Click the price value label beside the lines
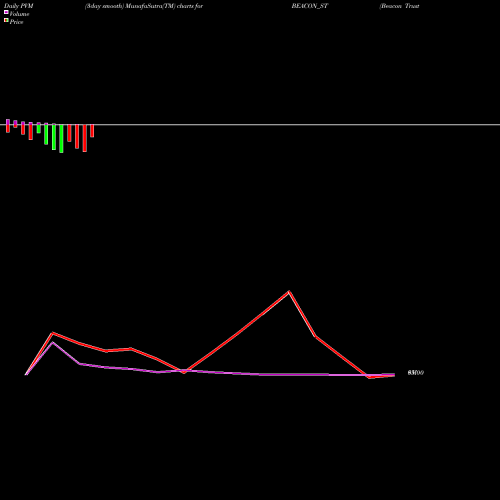 416,373
